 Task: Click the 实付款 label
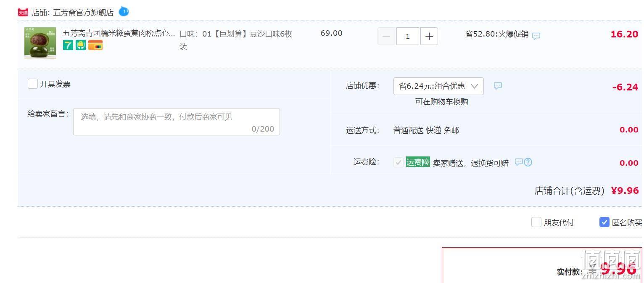click(570, 272)
